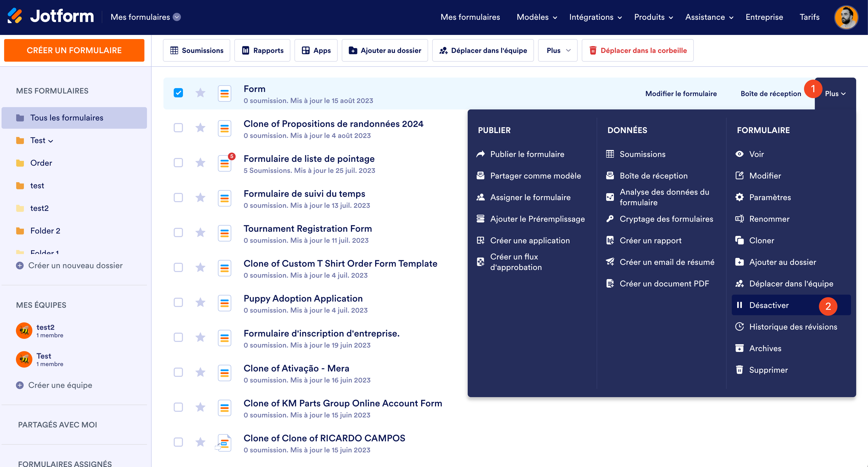Open the Order folder in the sidebar
Viewport: 868px width, 467px height.
pos(41,163)
